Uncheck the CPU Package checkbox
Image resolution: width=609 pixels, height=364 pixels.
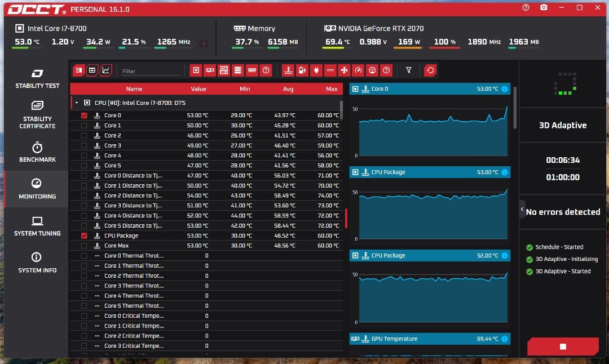point(84,236)
